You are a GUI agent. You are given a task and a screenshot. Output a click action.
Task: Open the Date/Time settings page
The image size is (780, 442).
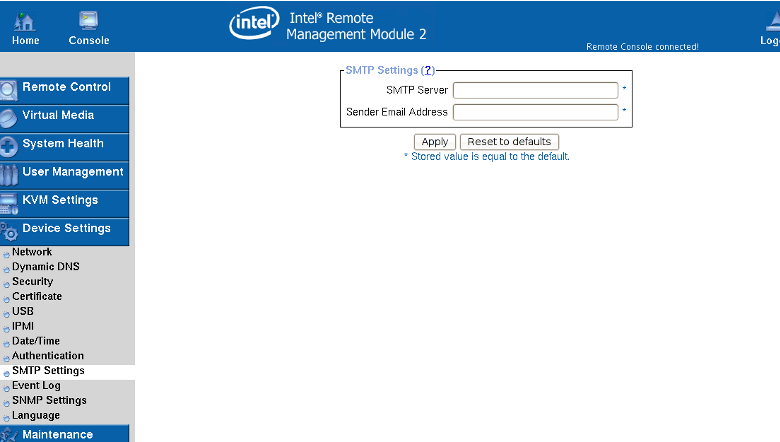tap(36, 341)
